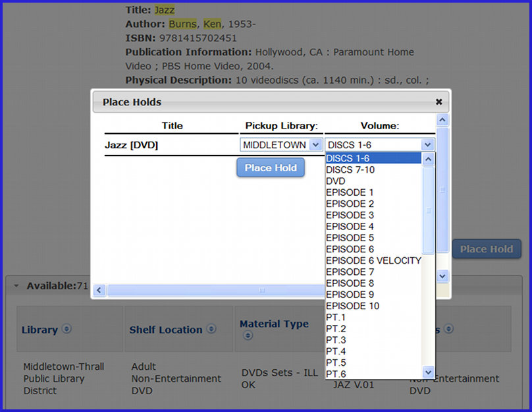Choose the DVD volume option
The height and width of the screenshot is (412, 532).
coord(373,181)
